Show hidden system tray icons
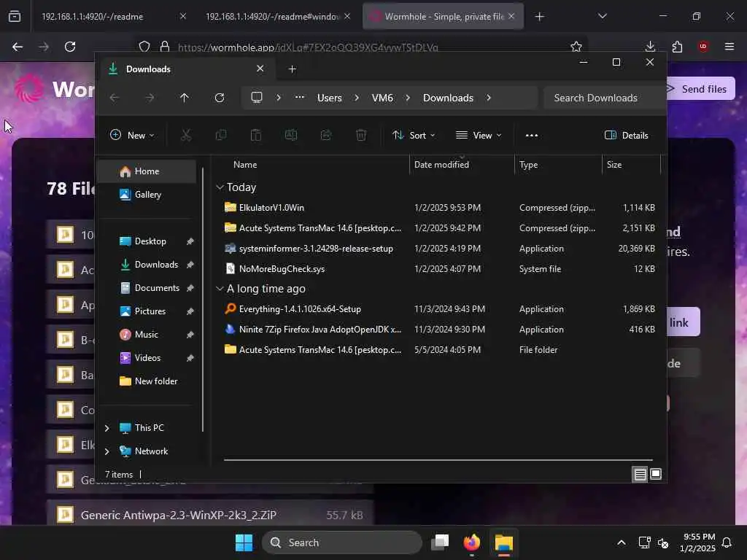 tap(622, 542)
